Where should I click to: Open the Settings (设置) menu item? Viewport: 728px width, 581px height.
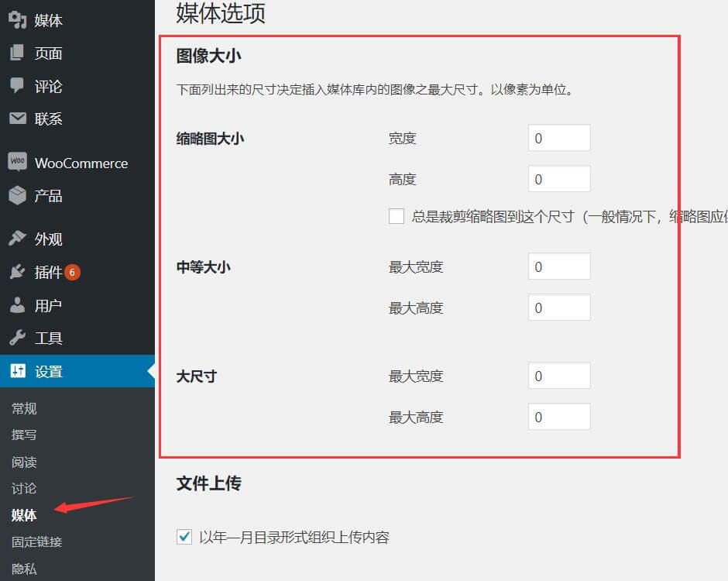[48, 372]
